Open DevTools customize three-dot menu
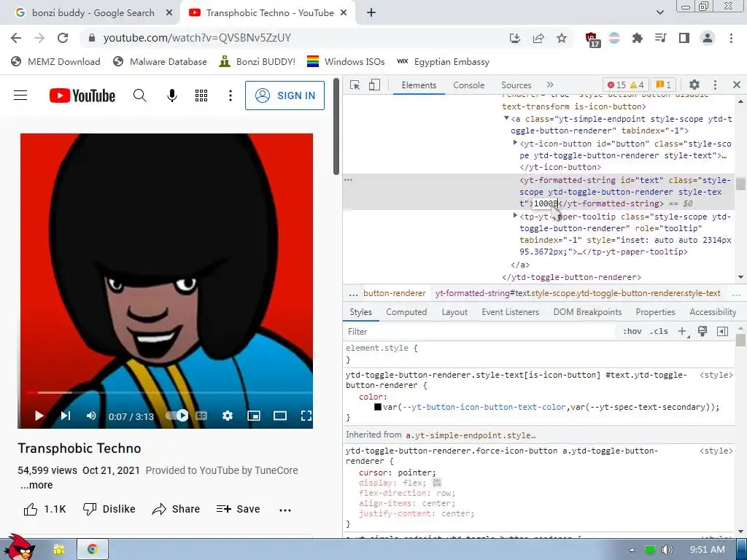 715,85
